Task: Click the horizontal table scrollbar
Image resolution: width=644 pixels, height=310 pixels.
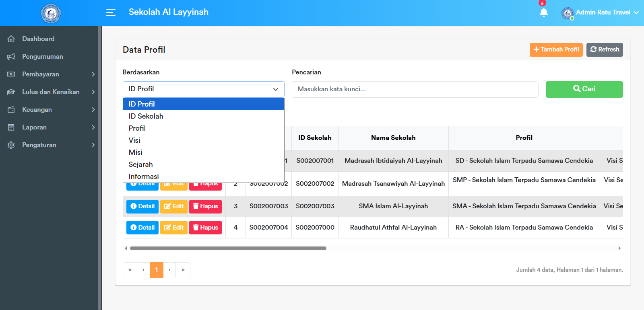Action: tap(228, 248)
